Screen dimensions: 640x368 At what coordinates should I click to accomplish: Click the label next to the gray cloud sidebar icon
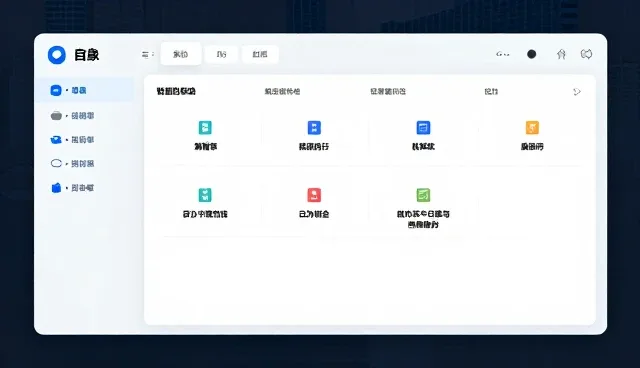tap(82, 116)
